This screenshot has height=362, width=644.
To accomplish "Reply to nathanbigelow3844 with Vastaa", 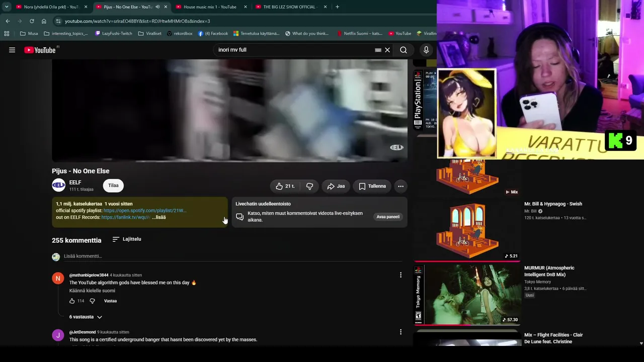I will [x=110, y=301].
